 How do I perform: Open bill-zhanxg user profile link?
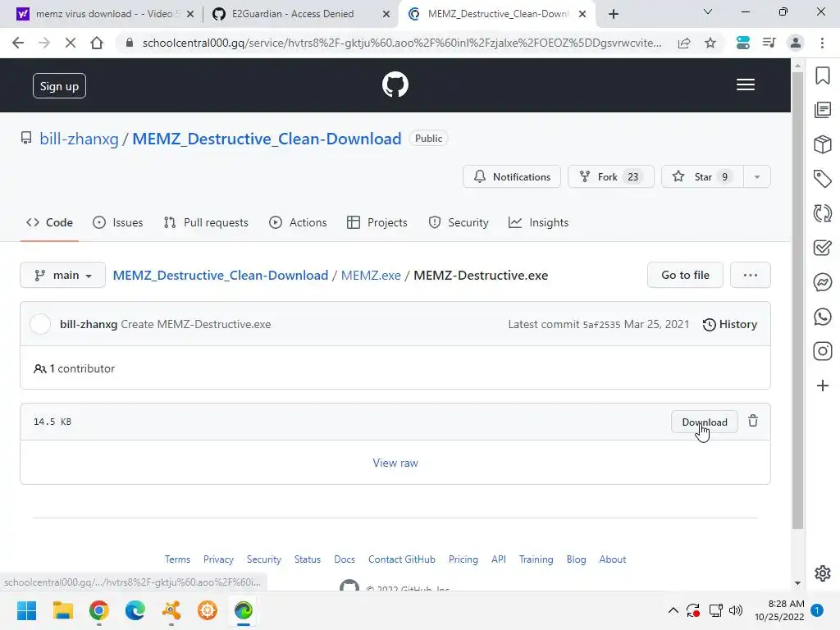tap(79, 139)
